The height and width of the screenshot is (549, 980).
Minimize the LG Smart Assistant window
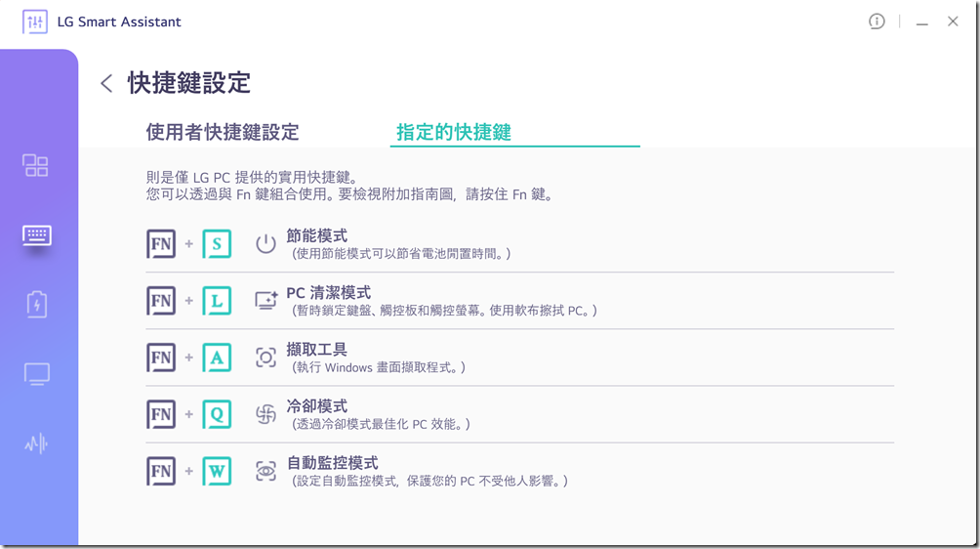[921, 22]
